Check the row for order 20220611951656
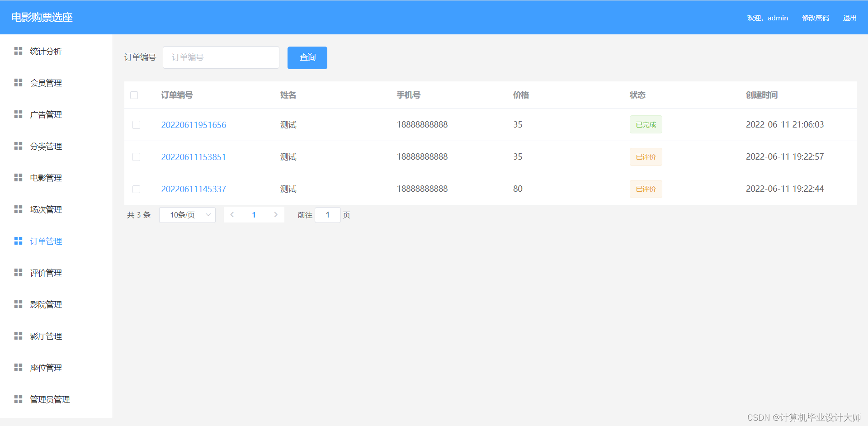 [136, 125]
